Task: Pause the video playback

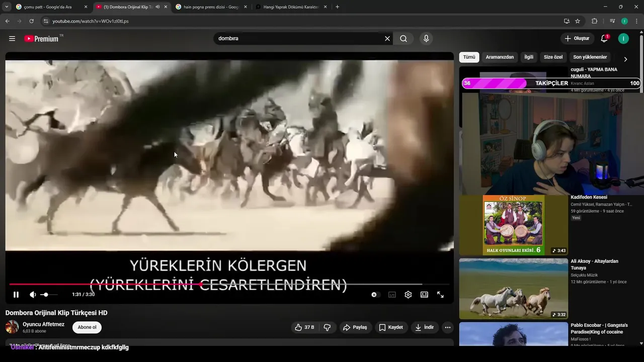Action: pyautogui.click(x=16, y=295)
